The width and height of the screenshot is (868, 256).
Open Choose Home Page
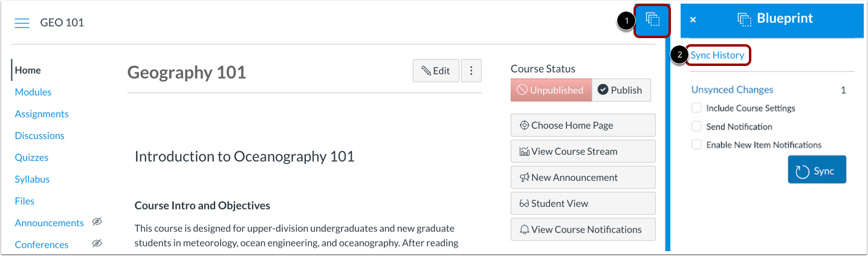(x=583, y=125)
